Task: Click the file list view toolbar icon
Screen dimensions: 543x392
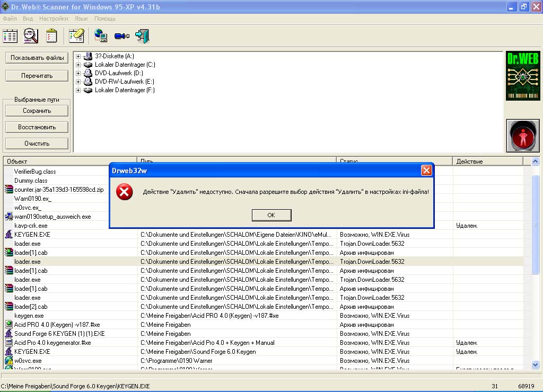Action: 10,36
